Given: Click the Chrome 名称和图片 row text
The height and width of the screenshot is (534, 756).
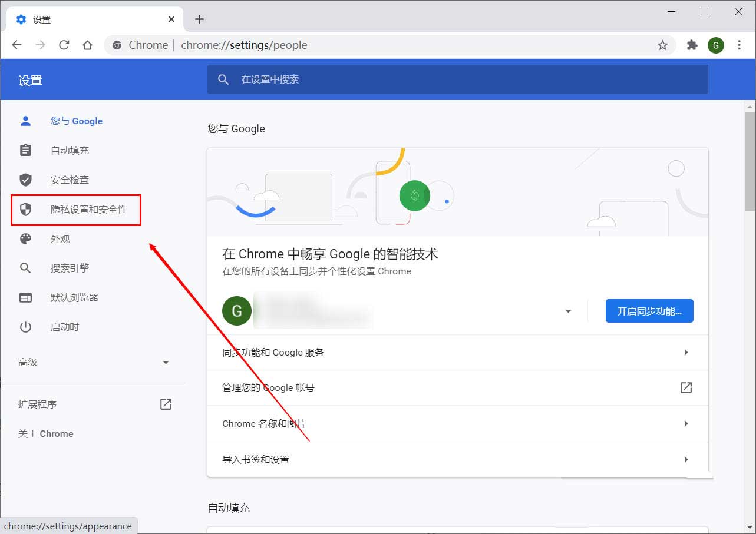Looking at the screenshot, I should pos(264,424).
